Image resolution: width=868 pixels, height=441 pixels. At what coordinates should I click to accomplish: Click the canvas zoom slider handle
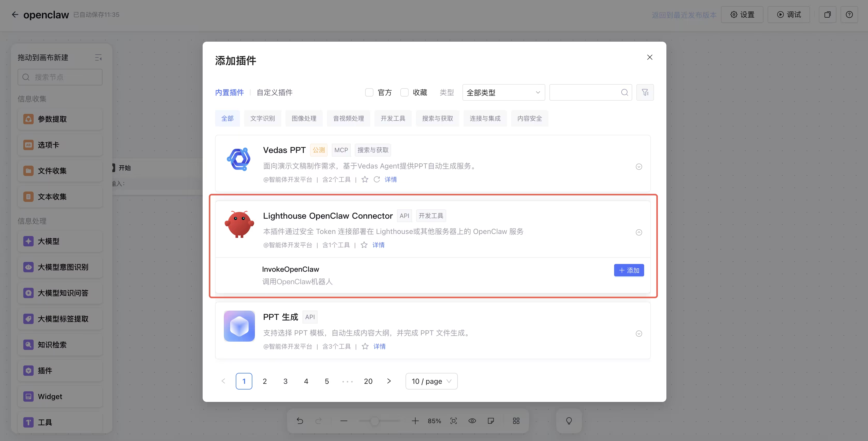(x=374, y=421)
